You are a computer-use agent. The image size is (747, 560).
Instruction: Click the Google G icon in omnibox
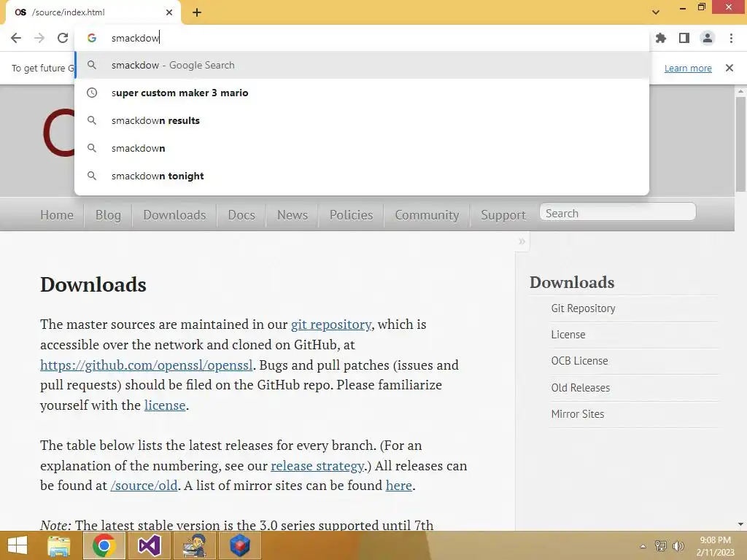click(92, 38)
